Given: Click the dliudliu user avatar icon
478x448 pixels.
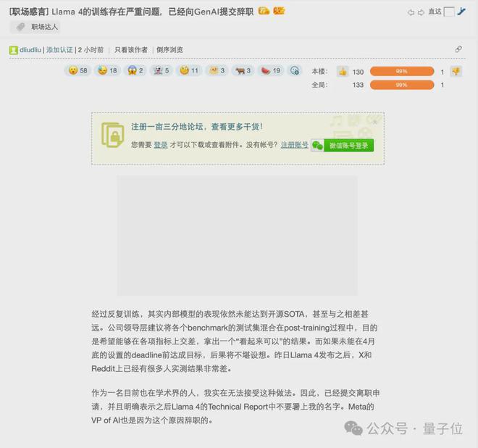Looking at the screenshot, I should (x=14, y=50).
